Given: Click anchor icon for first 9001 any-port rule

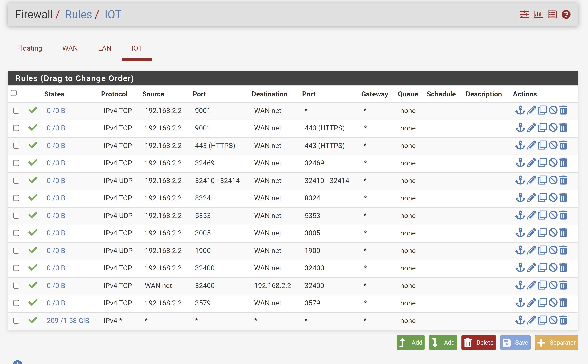Looking at the screenshot, I should tap(520, 110).
